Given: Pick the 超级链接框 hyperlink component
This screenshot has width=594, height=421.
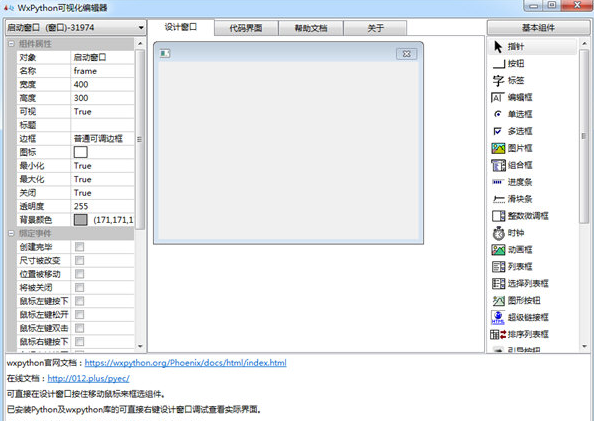Looking at the screenshot, I should tap(520, 317).
